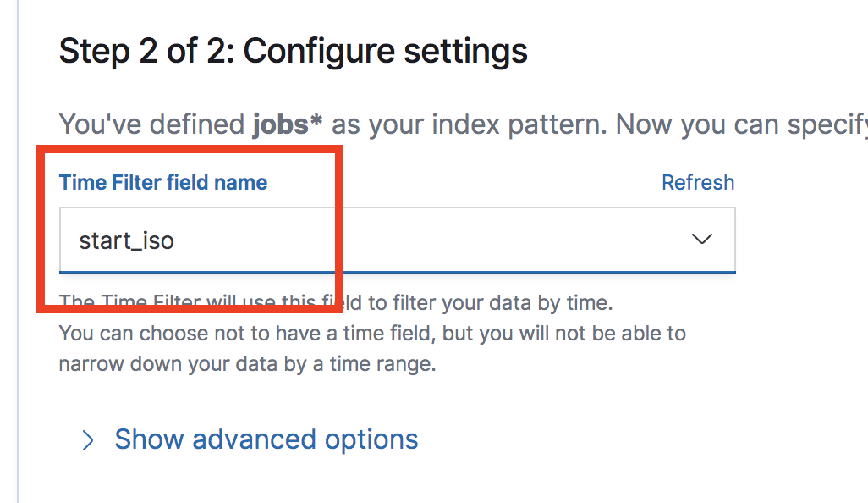The image size is (868, 503).
Task: Click the "You've defined" intro text
Action: coord(152,124)
